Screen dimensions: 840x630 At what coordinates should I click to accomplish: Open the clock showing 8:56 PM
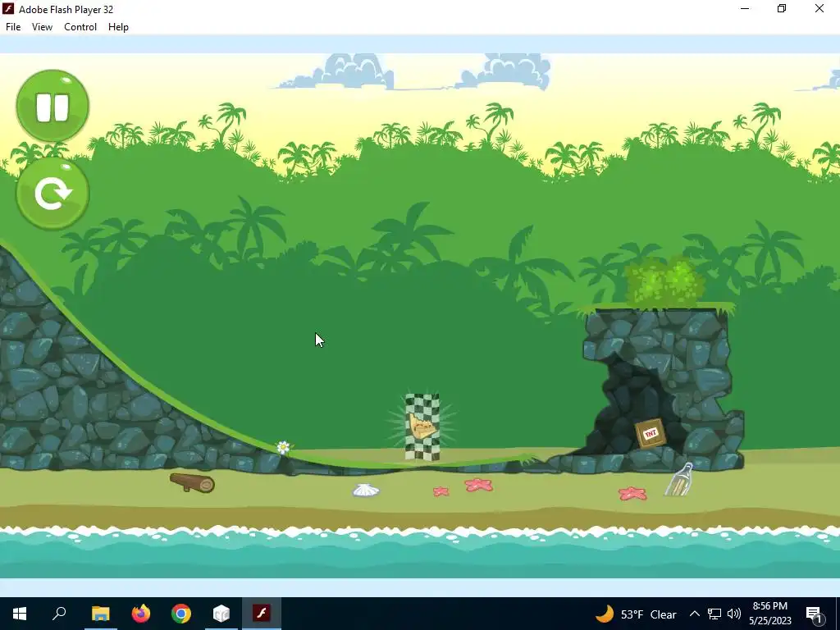769,614
